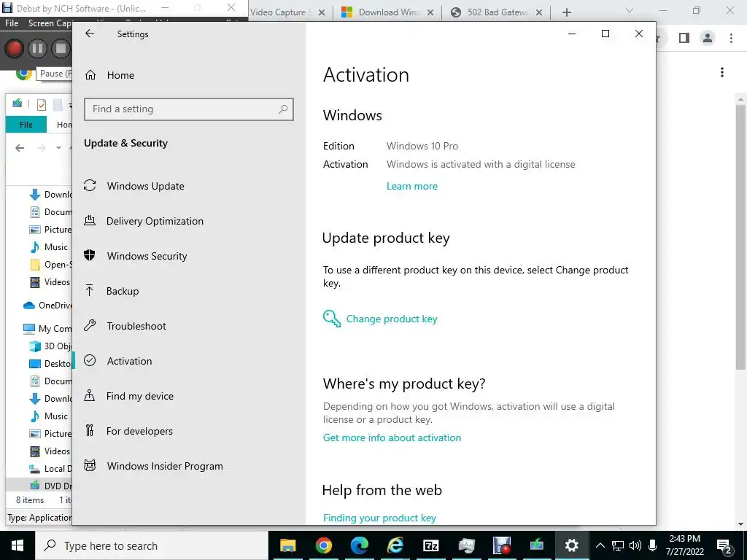
Task: Open Google Chrome from taskbar
Action: tap(323, 545)
